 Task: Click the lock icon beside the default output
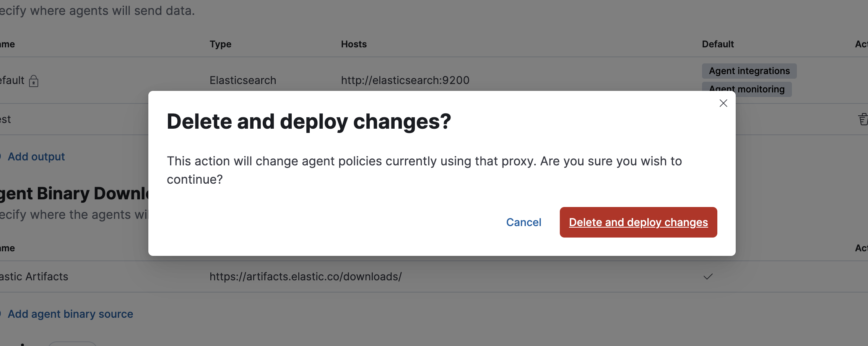coord(34,81)
